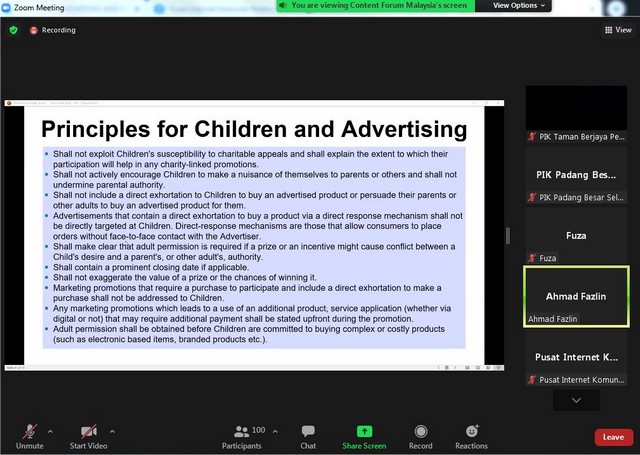
Task: Click the divider handle beside shared screen
Action: click(x=508, y=236)
